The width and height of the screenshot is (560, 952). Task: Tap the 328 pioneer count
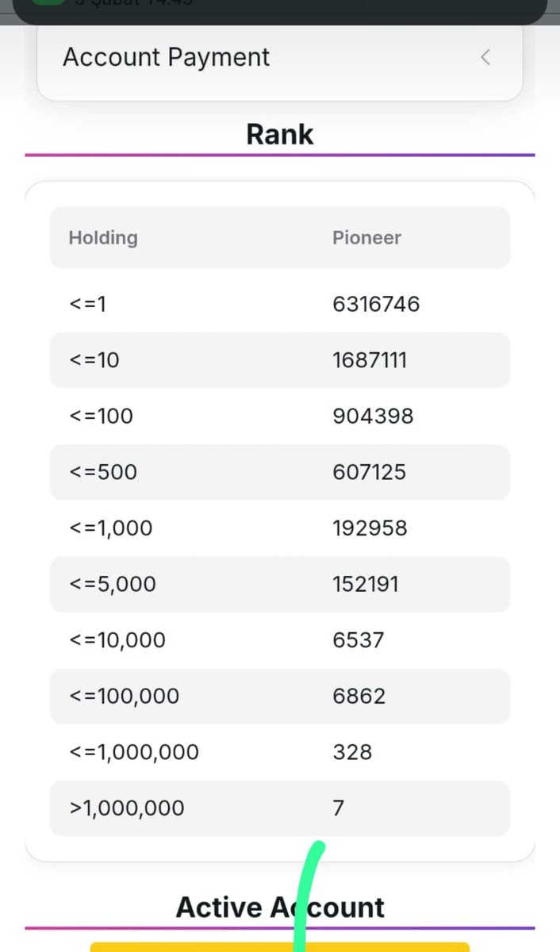352,752
